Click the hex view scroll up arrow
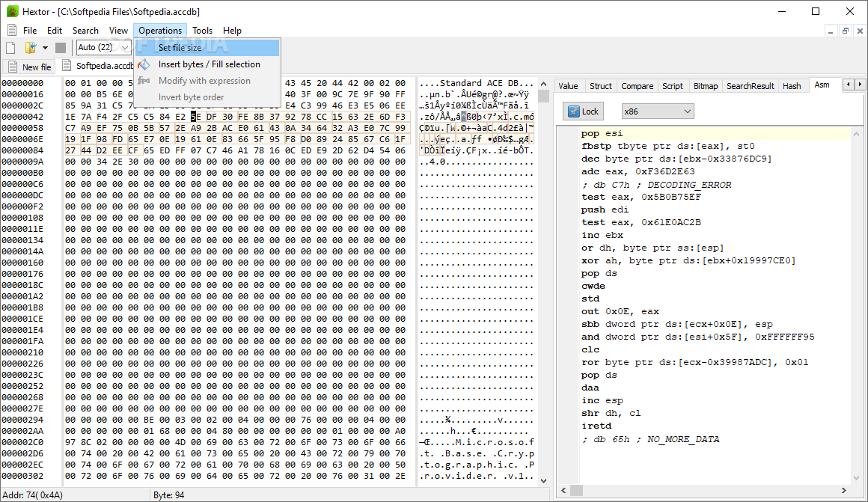The image size is (868, 502). 543,84
